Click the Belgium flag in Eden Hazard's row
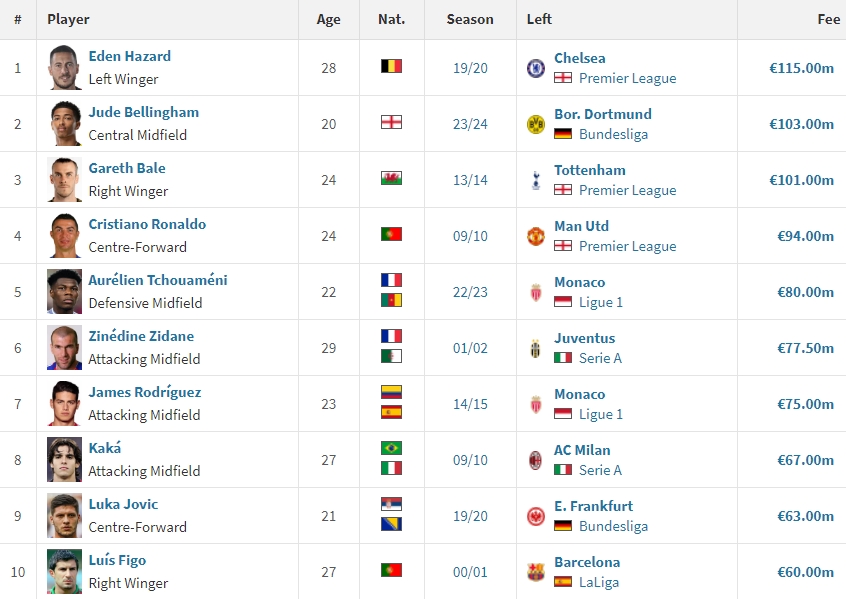 tap(391, 66)
